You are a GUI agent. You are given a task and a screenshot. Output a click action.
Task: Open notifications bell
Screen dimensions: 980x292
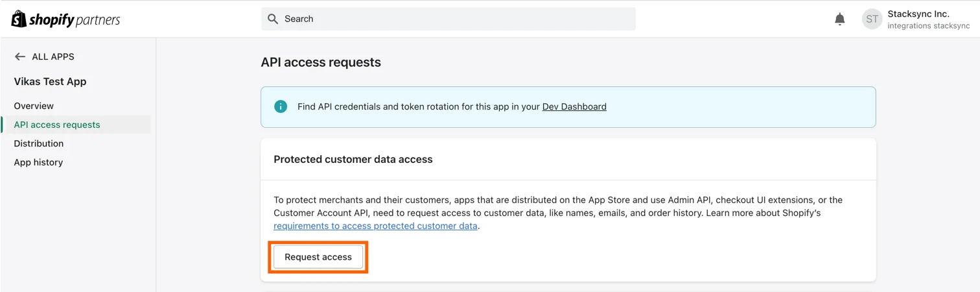pos(839,19)
